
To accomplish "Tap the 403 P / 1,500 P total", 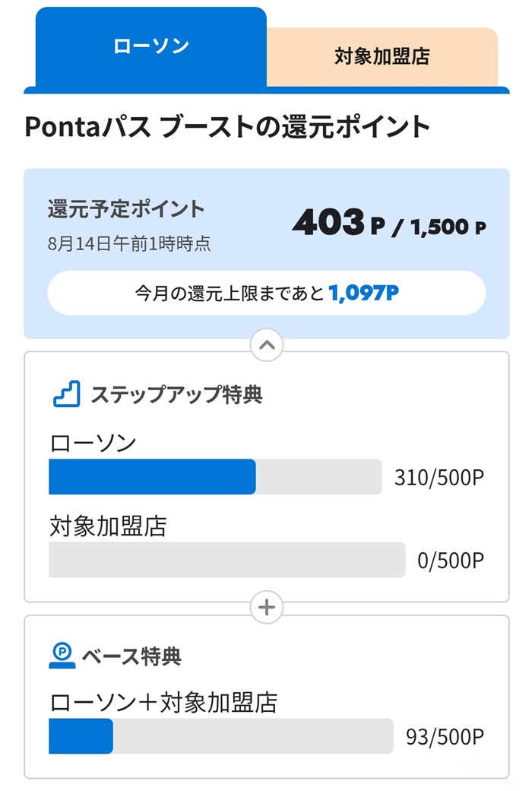I will [x=389, y=222].
